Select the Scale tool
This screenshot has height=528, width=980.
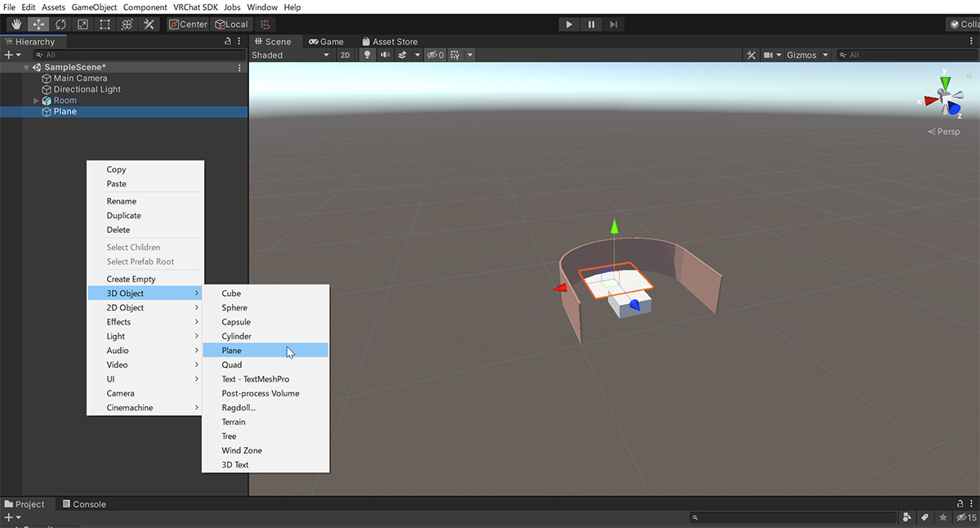pos(82,25)
